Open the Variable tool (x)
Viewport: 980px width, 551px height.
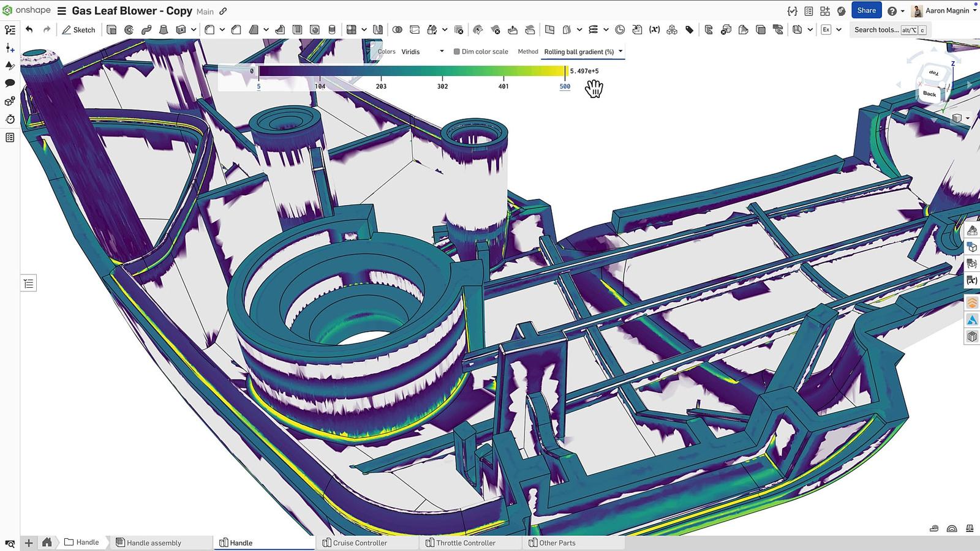click(655, 29)
